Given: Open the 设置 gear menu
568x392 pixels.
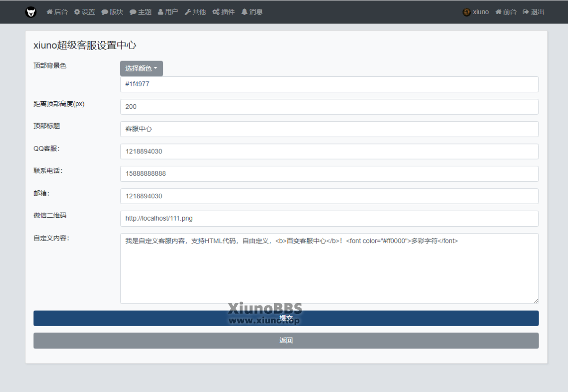Looking at the screenshot, I should [85, 12].
